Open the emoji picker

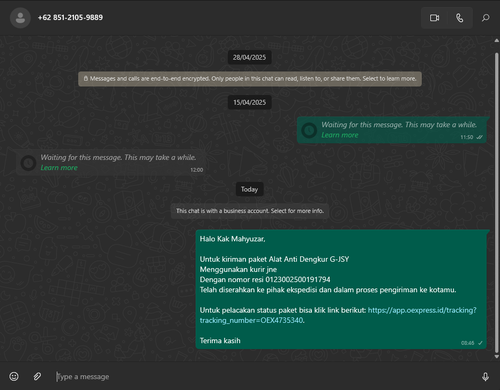14,376
